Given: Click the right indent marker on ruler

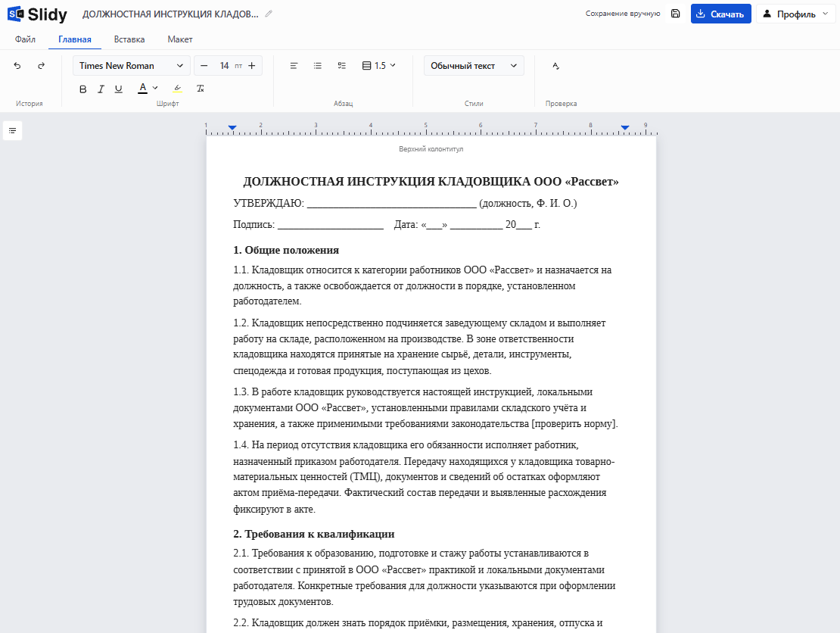Looking at the screenshot, I should pos(624,127).
